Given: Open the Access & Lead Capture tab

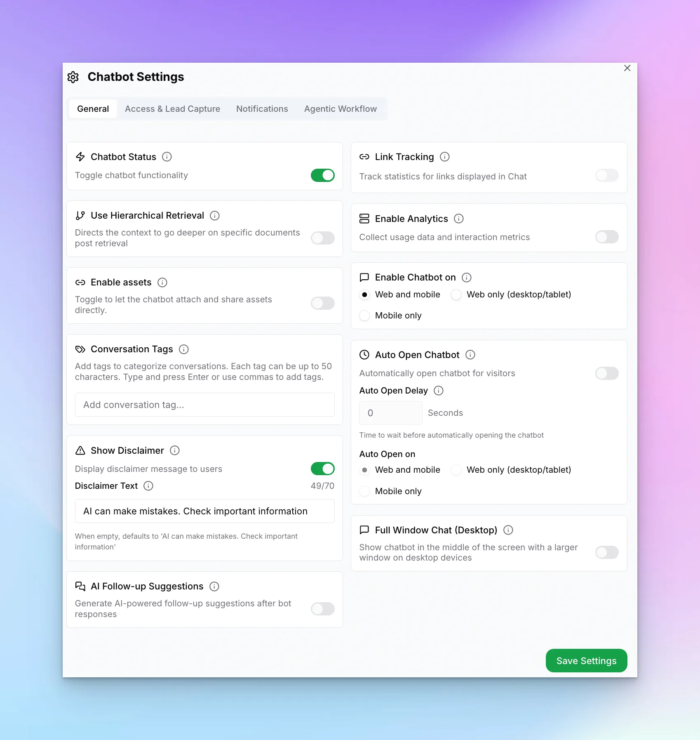Looking at the screenshot, I should [173, 108].
